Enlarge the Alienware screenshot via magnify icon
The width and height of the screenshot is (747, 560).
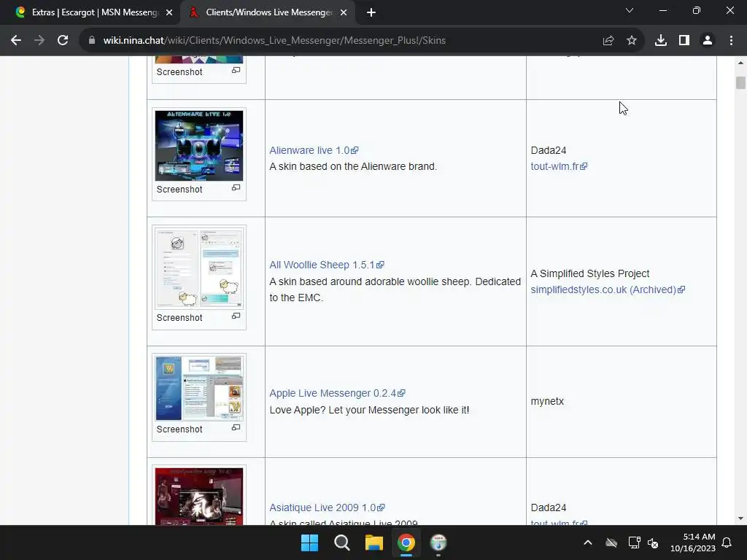click(236, 187)
